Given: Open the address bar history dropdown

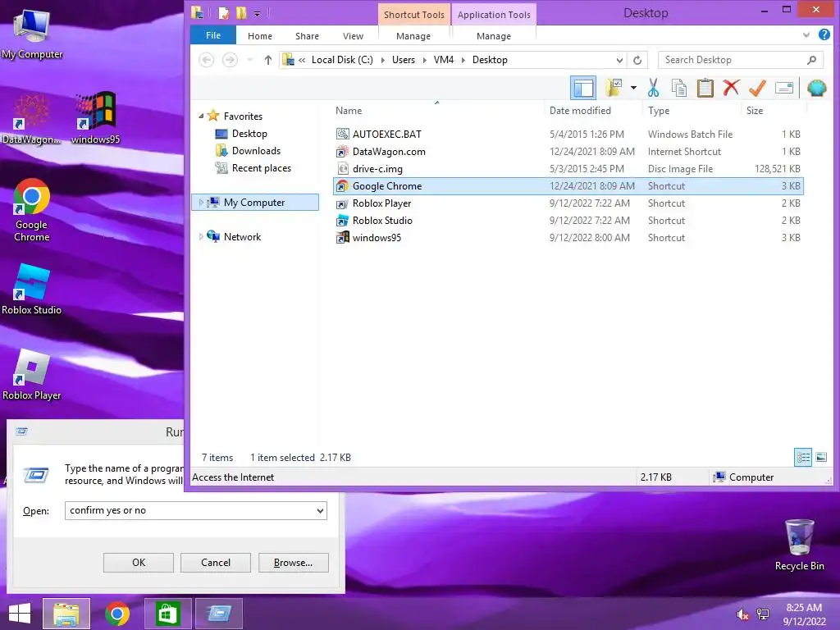Looking at the screenshot, I should (x=619, y=60).
